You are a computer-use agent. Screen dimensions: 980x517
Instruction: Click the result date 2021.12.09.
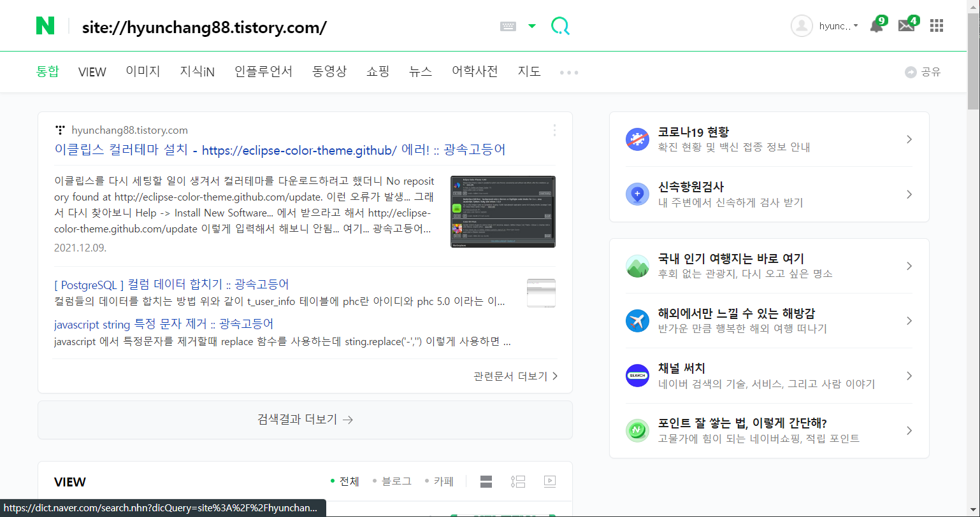80,247
